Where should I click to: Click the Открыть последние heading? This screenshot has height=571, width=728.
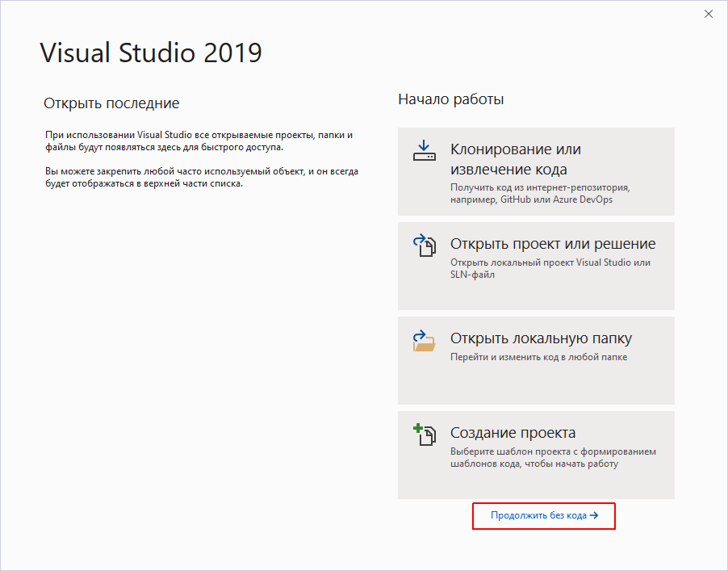click(x=111, y=103)
